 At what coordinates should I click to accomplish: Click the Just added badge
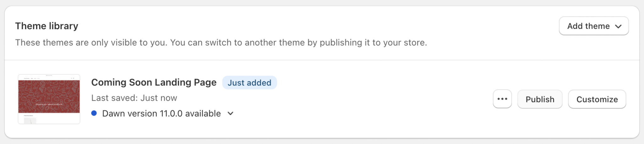tap(249, 83)
